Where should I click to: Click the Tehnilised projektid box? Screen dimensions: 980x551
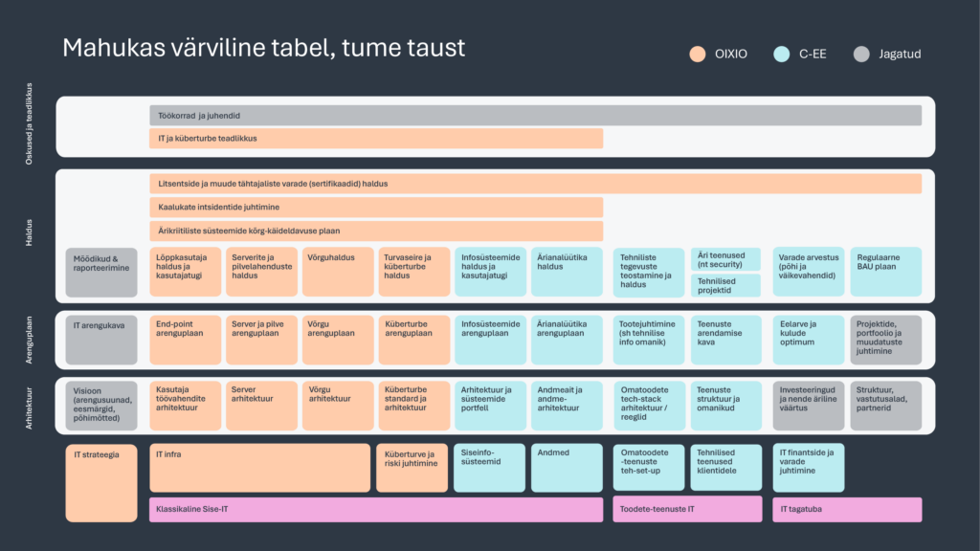tap(725, 285)
